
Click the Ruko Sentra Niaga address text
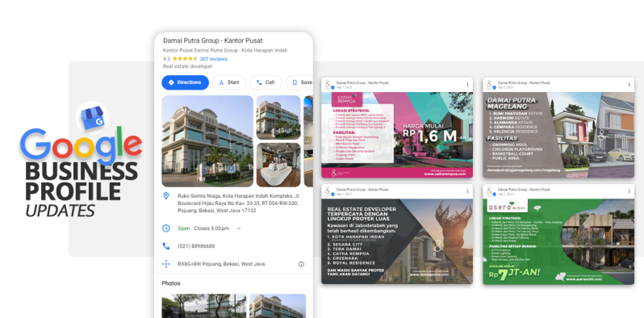tap(239, 203)
